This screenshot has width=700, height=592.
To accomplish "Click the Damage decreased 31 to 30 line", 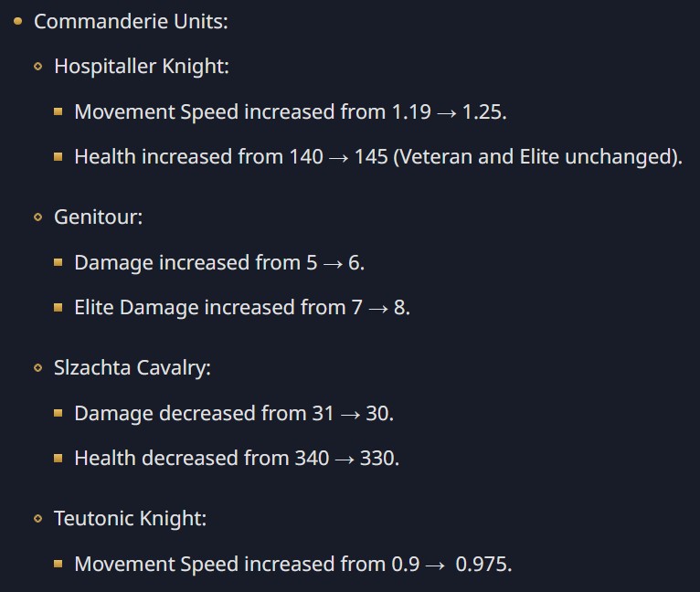I will click(x=233, y=413).
